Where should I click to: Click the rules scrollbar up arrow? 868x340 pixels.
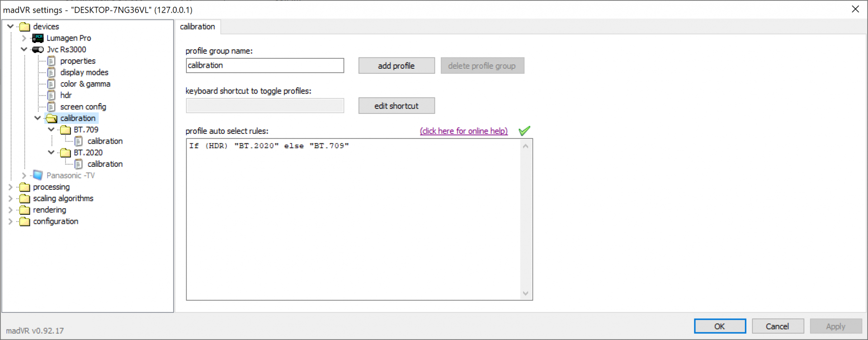(x=525, y=146)
